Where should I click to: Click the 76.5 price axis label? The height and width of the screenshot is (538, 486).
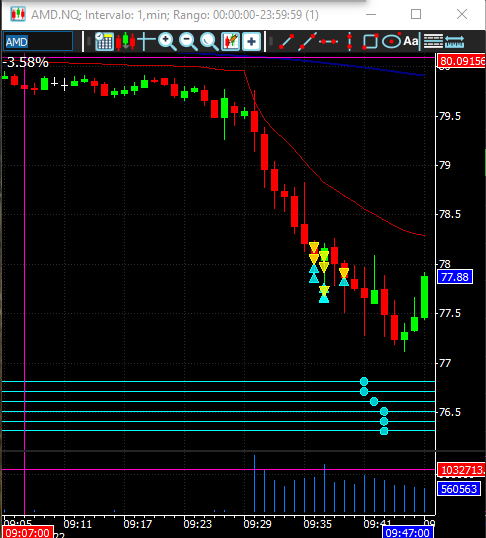(450, 412)
